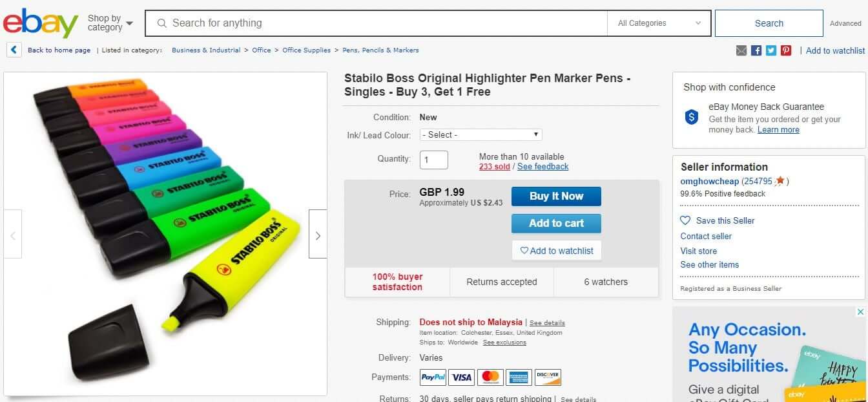Share listing via Facebook icon
Screen dimensions: 868x402
[x=756, y=50]
